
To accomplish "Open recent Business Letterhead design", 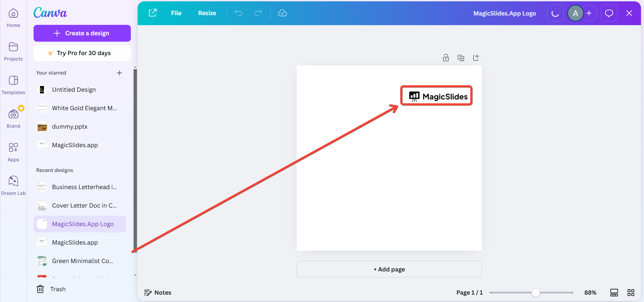I will click(x=80, y=187).
